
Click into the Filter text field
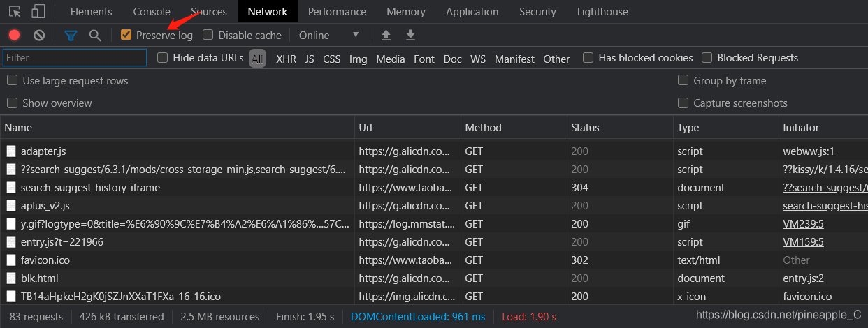(75, 58)
